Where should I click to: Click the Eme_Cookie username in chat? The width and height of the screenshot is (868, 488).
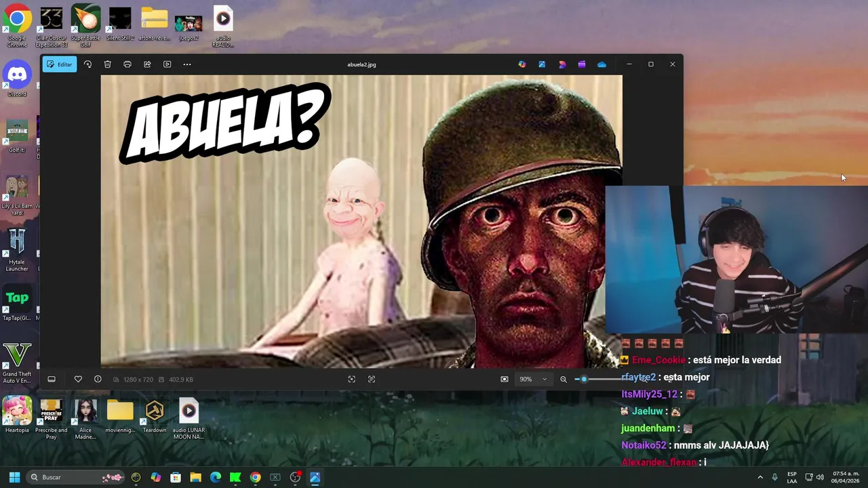658,361
